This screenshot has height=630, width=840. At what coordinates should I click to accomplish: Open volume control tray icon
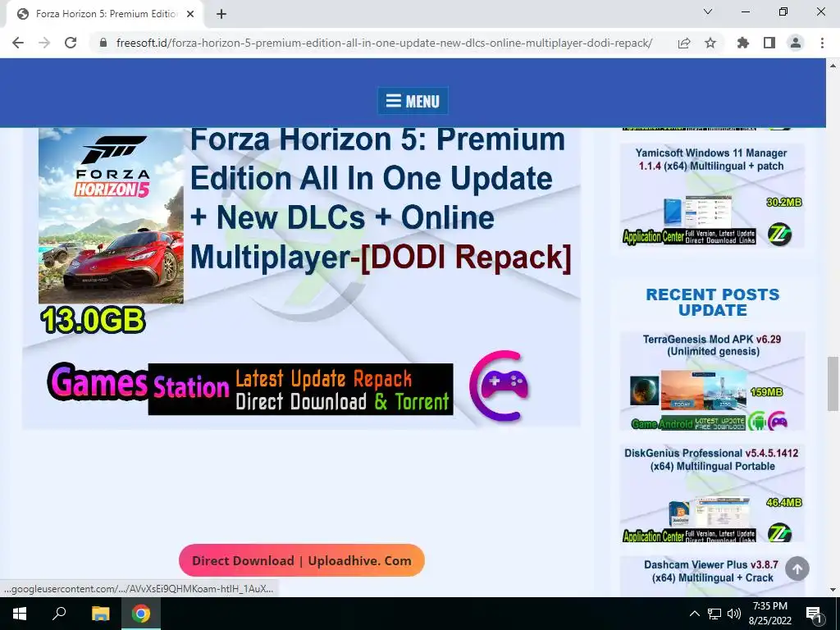pos(734,614)
